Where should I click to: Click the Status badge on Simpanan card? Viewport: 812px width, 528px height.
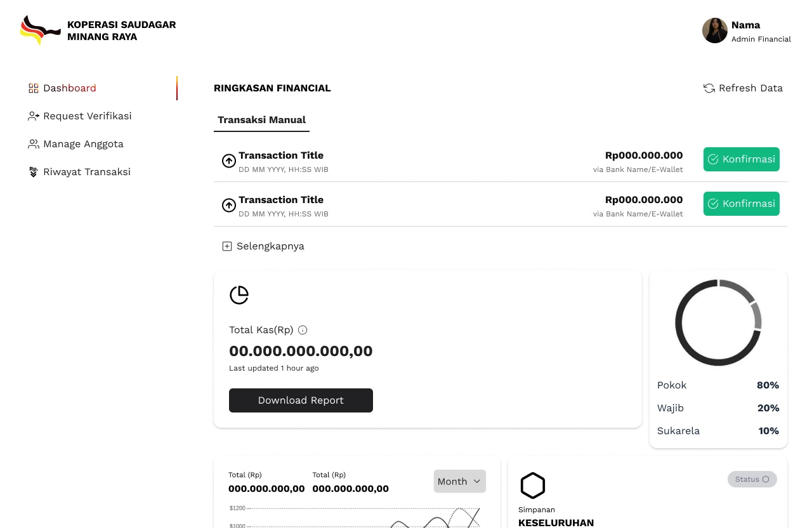(752, 479)
